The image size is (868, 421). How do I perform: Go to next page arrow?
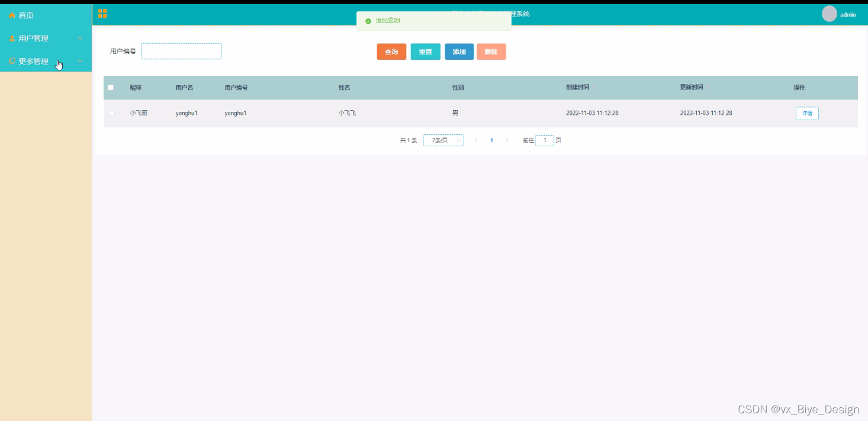pos(507,140)
